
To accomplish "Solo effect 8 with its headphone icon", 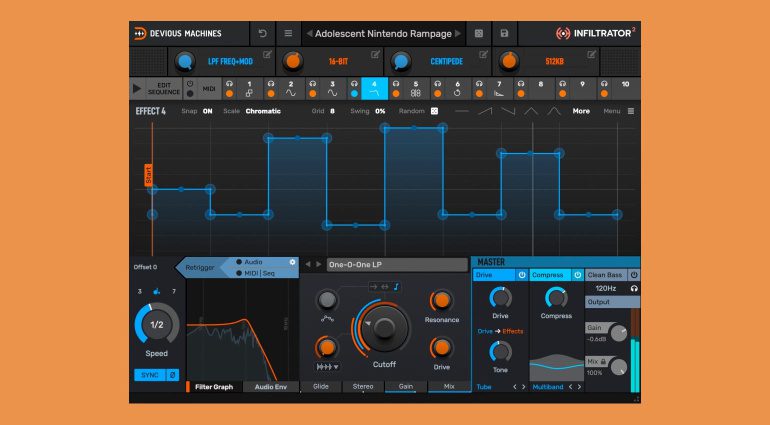I will point(521,84).
